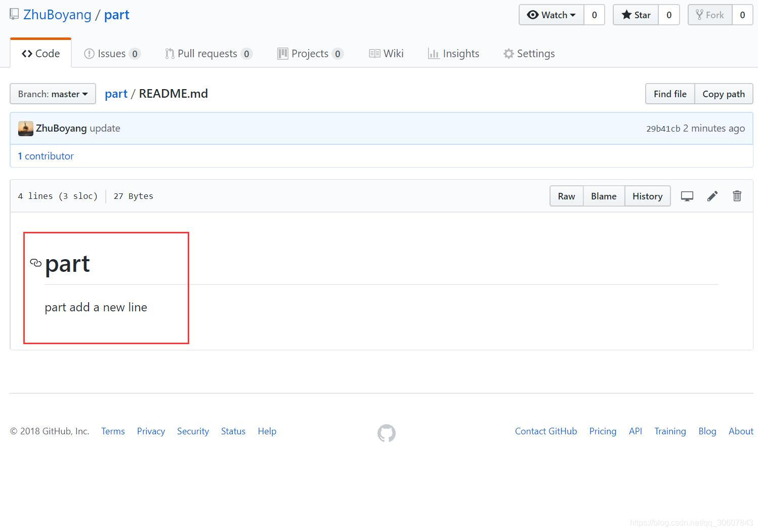This screenshot has width=758, height=532.
Task: Click the part repository name in header
Action: click(x=117, y=15)
